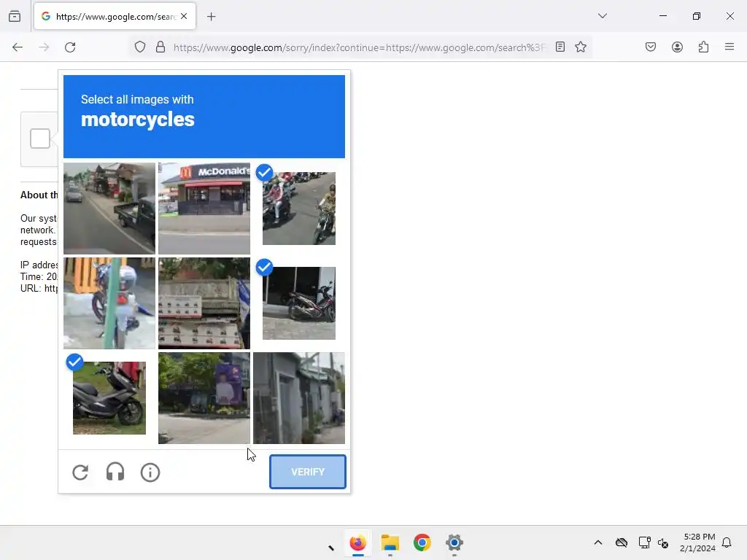Click Firefox in the taskbar

coord(357,542)
